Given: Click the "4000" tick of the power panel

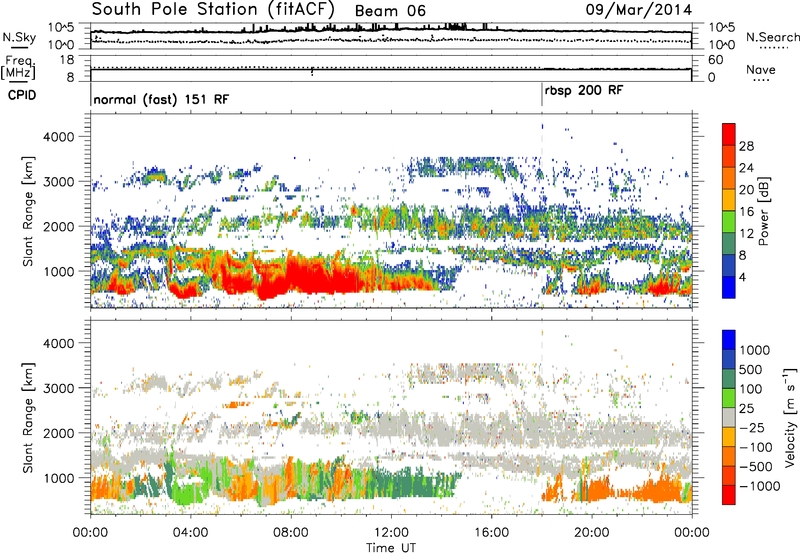Looking at the screenshot, I should pyautogui.click(x=58, y=137).
